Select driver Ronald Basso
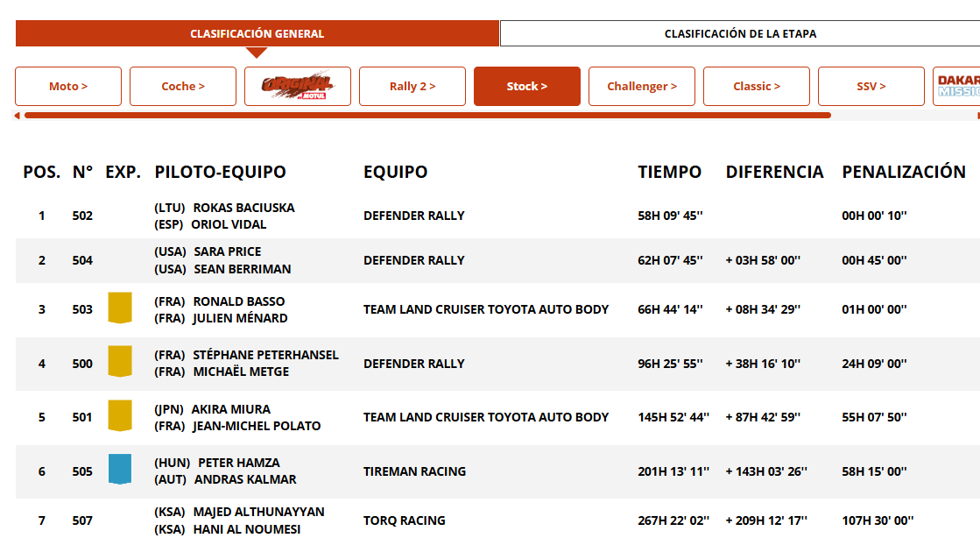The height and width of the screenshot is (538, 980). click(239, 301)
